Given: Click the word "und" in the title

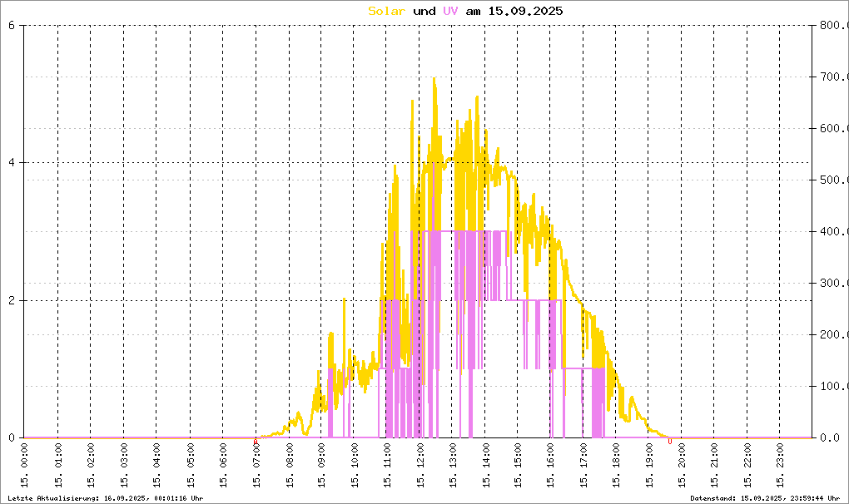Looking at the screenshot, I should [x=424, y=11].
